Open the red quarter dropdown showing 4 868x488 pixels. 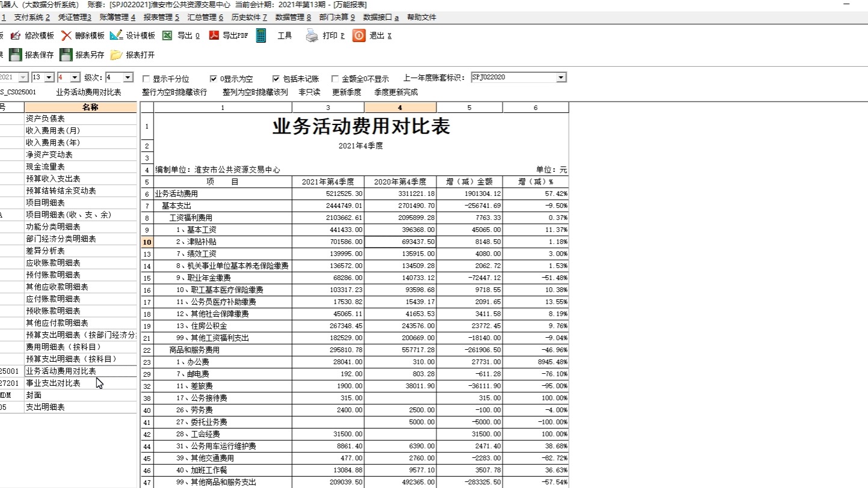(75, 78)
